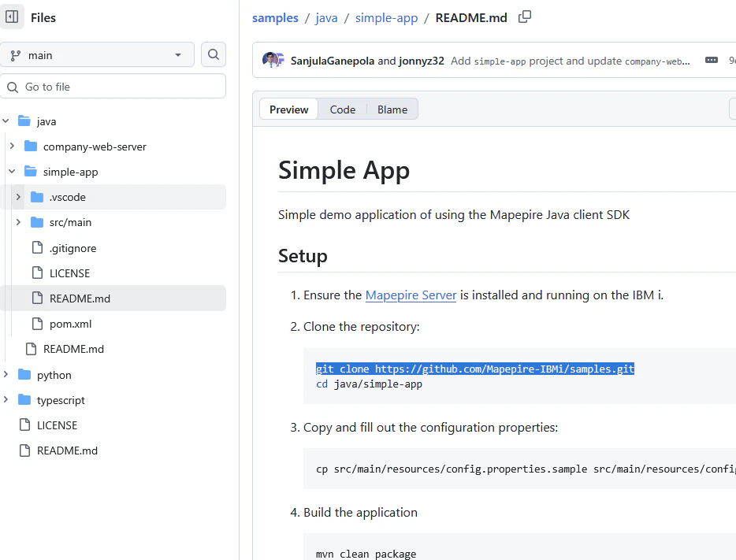Click the Setup heading
The image size is (736, 560).
tap(303, 256)
